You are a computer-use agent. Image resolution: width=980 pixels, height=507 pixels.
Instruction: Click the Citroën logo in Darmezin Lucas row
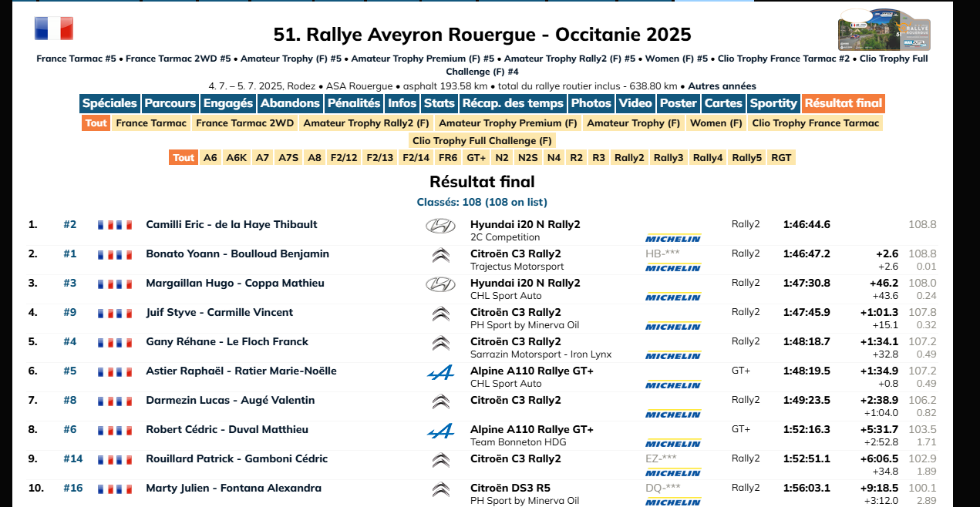click(x=440, y=401)
